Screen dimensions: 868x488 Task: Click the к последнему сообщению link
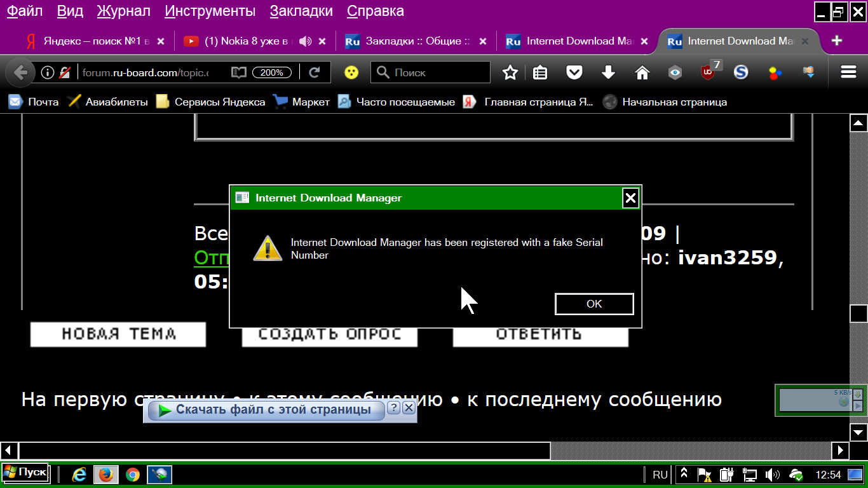(595, 400)
